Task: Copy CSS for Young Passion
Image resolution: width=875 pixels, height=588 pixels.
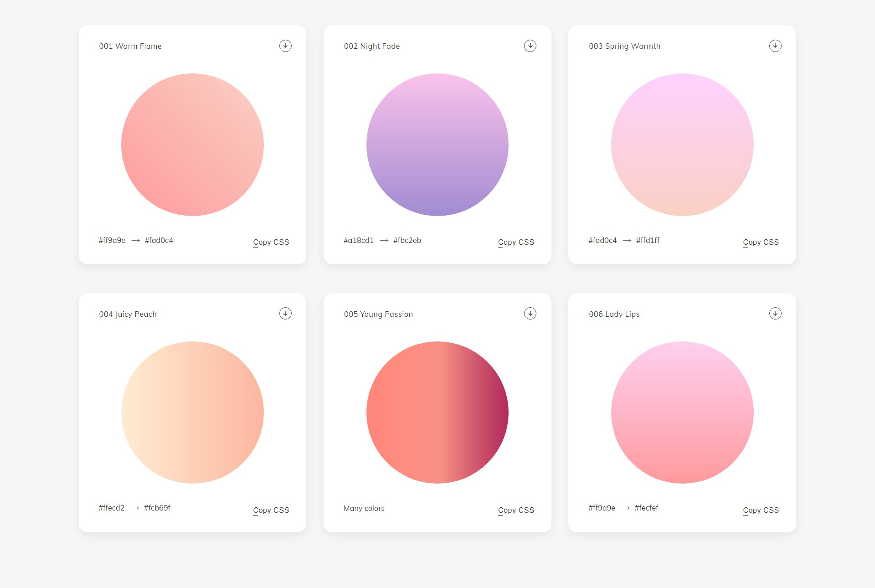Action: click(x=516, y=510)
